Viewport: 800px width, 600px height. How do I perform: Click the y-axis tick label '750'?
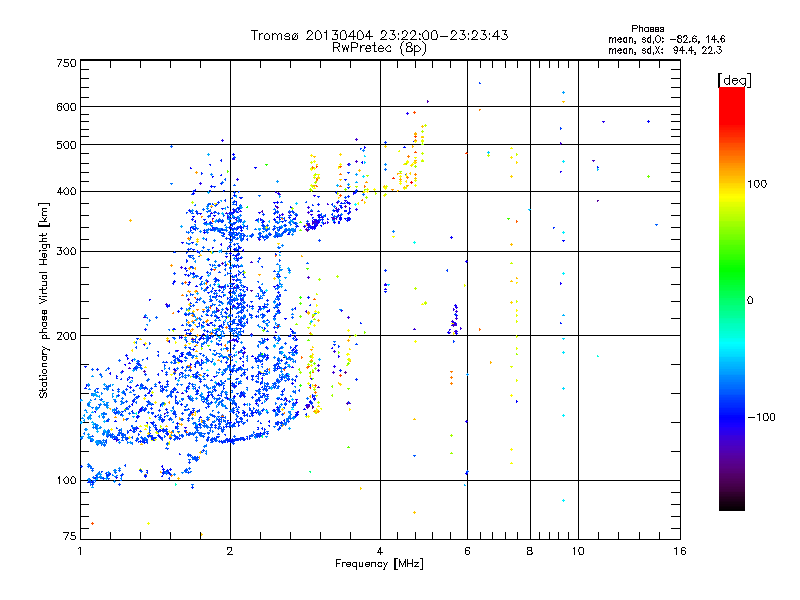click(66, 63)
